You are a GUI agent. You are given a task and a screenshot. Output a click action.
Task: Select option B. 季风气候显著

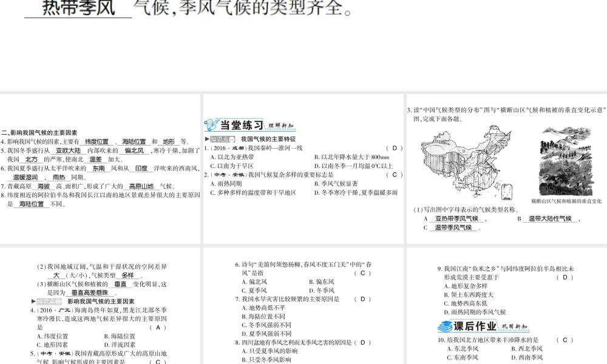(336, 184)
